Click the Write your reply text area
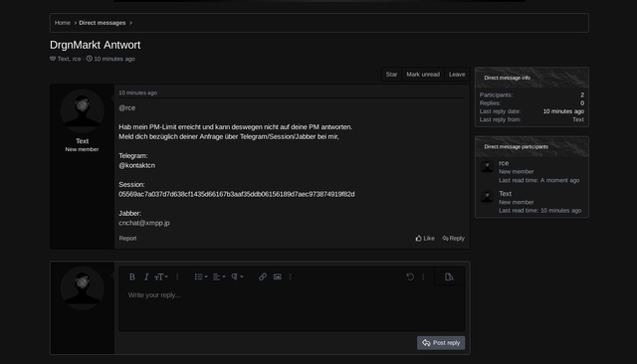Viewport: 637px width, 364px height. pyautogui.click(x=292, y=308)
